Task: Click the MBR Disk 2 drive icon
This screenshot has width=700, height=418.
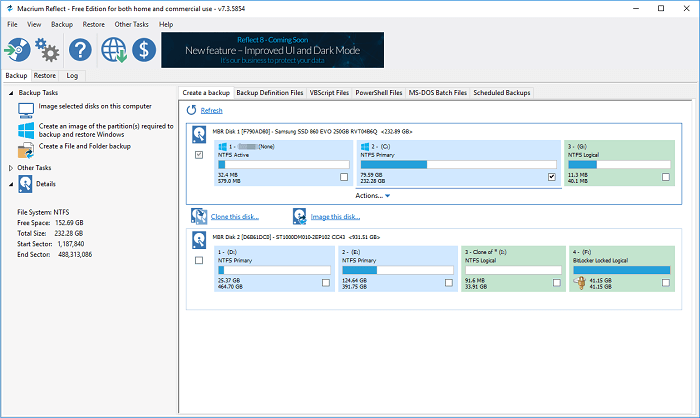Action: pyautogui.click(x=199, y=240)
